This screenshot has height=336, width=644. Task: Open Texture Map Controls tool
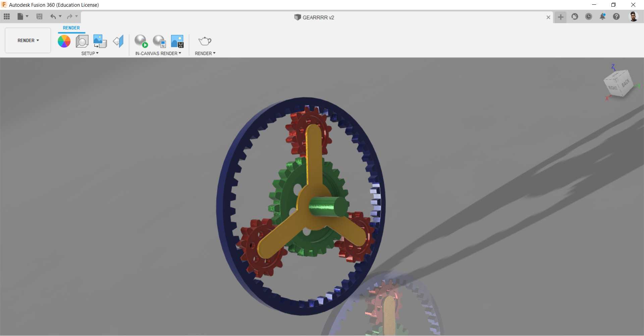118,41
